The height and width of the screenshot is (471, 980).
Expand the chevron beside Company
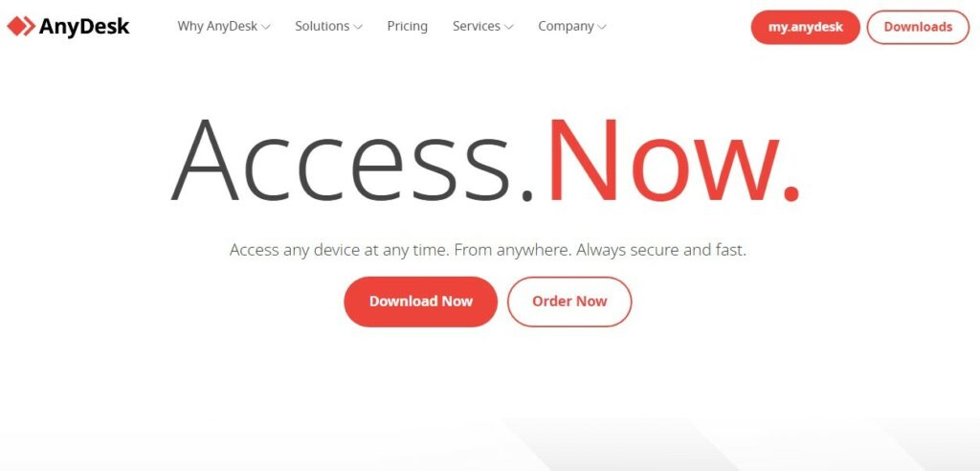pos(601,27)
